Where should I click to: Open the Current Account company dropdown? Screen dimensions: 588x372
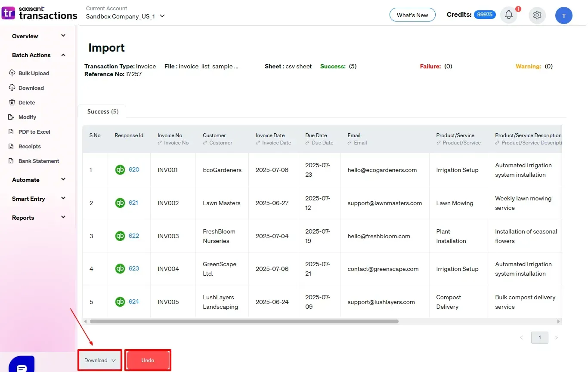(125, 16)
